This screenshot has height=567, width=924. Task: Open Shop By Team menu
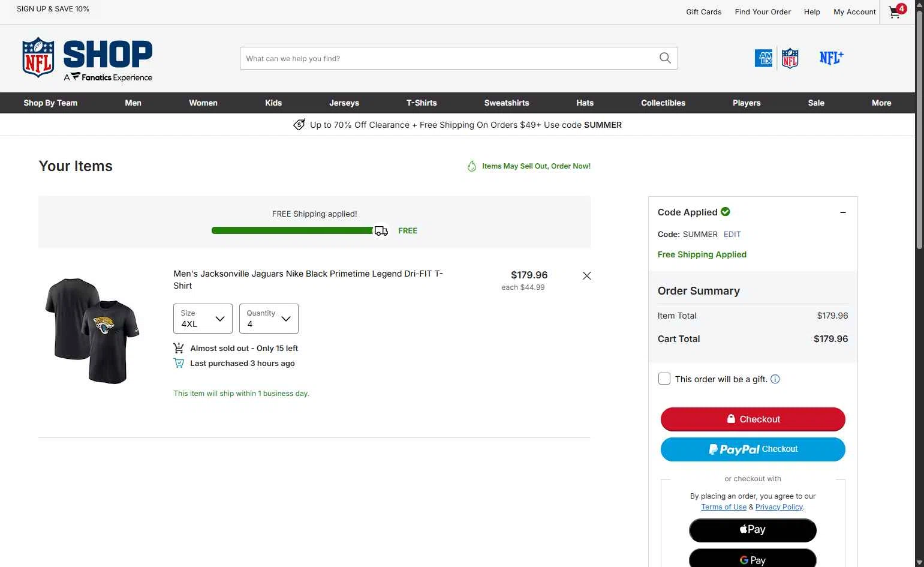tap(50, 103)
